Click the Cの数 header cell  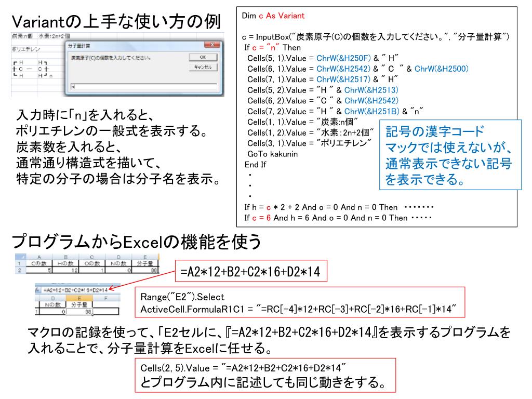click(x=39, y=263)
